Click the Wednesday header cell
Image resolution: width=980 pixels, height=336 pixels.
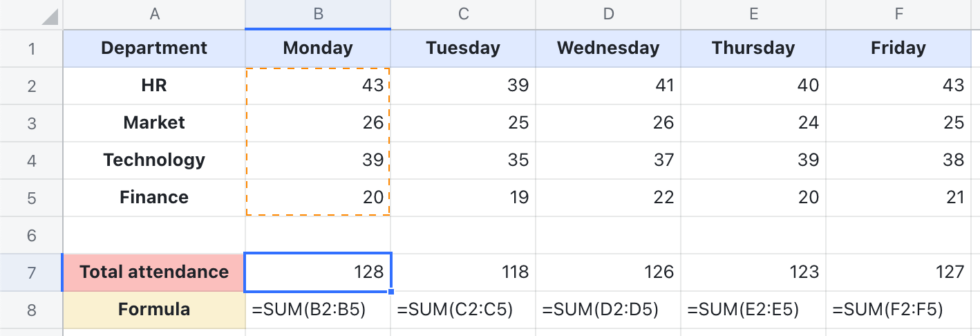coord(608,48)
